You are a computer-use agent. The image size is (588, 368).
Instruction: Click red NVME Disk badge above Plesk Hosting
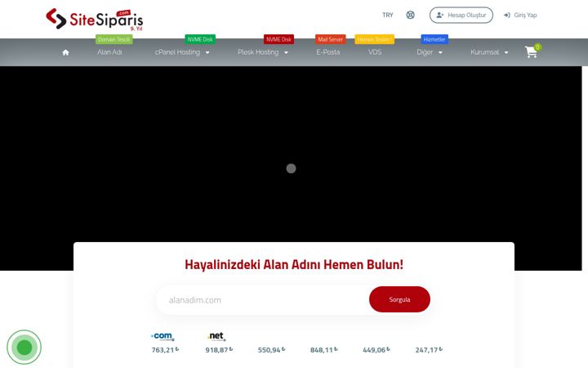278,39
